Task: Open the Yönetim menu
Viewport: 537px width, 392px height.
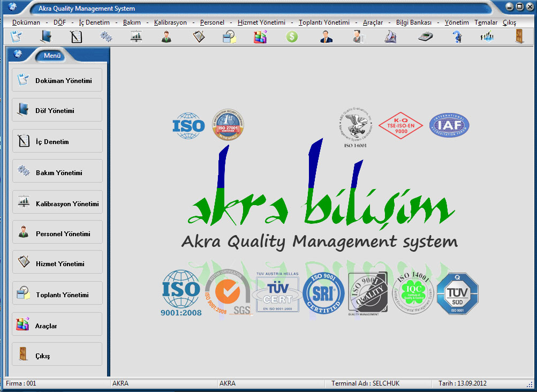Action: 457,22
